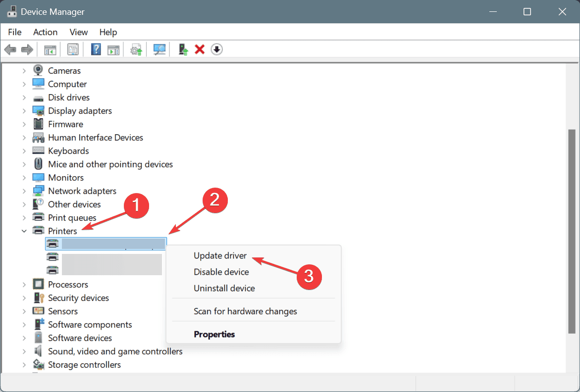Choose Disable device from context menu
This screenshot has width=580, height=392.
221,272
